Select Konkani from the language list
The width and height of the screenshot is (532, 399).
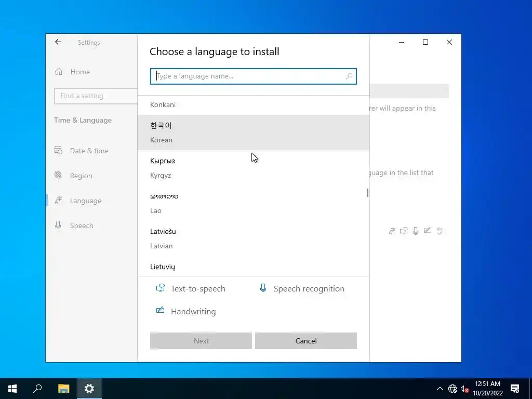click(x=253, y=105)
